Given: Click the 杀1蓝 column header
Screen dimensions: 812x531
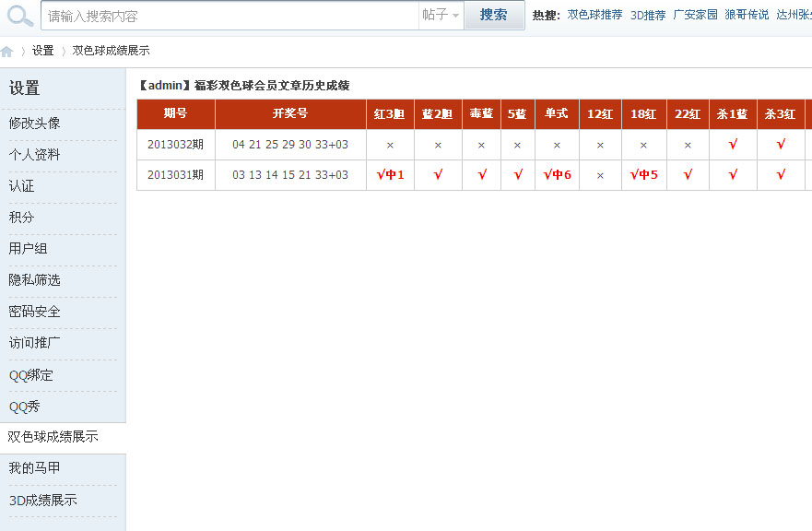Looking at the screenshot, I should 734,114.
